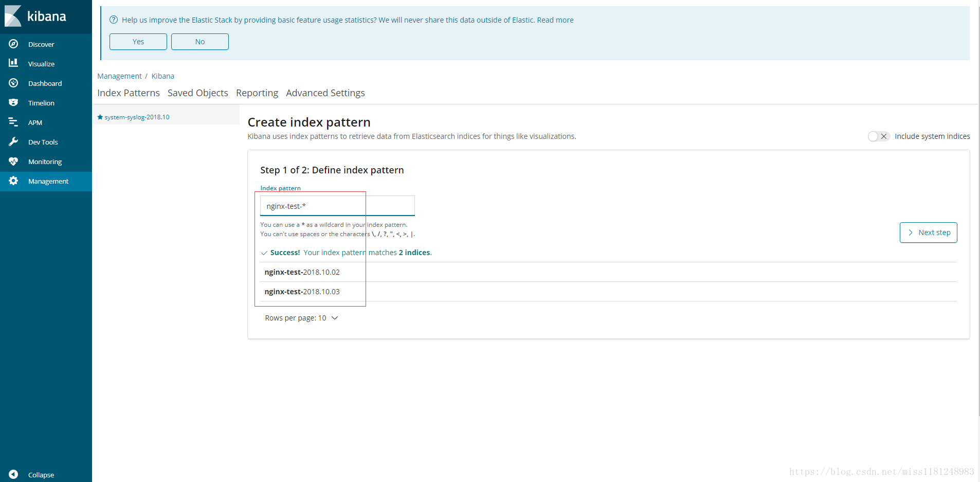Click 'Create index pattern' heading
Image resolution: width=980 pixels, height=482 pixels.
click(309, 122)
